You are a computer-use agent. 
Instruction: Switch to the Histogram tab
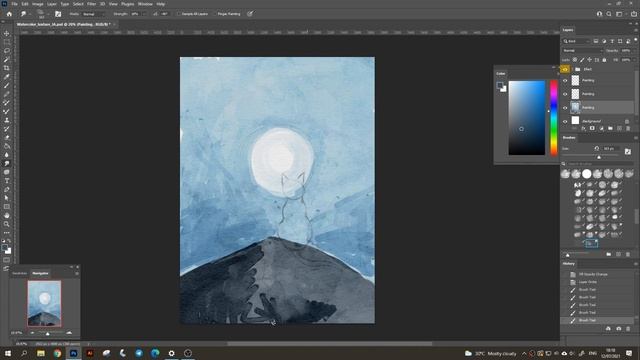coord(20,273)
